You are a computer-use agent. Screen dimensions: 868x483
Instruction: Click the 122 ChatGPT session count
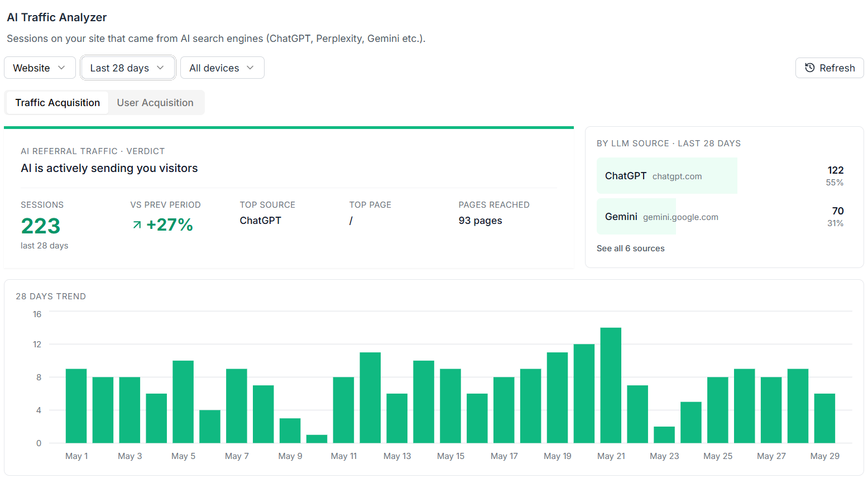[x=835, y=170]
